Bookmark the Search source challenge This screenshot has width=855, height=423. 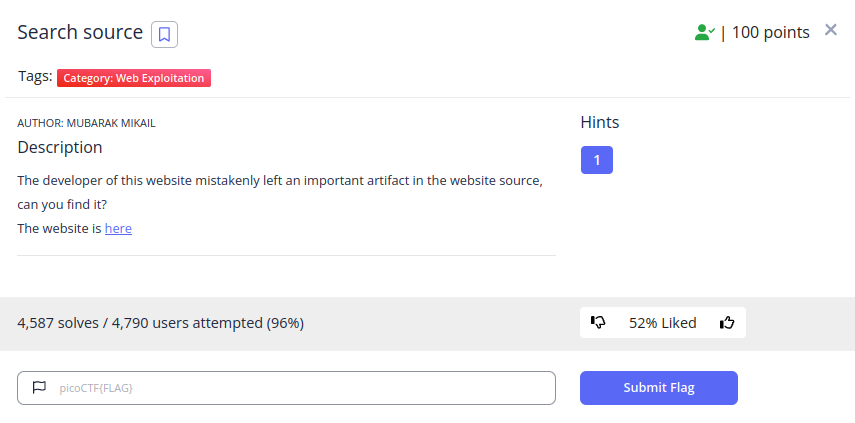[x=164, y=35]
